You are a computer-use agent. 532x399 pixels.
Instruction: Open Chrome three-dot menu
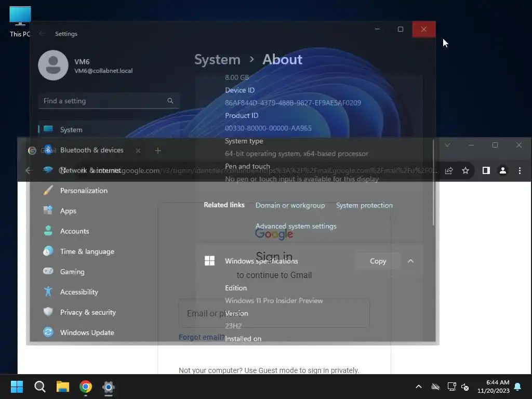[x=520, y=170]
